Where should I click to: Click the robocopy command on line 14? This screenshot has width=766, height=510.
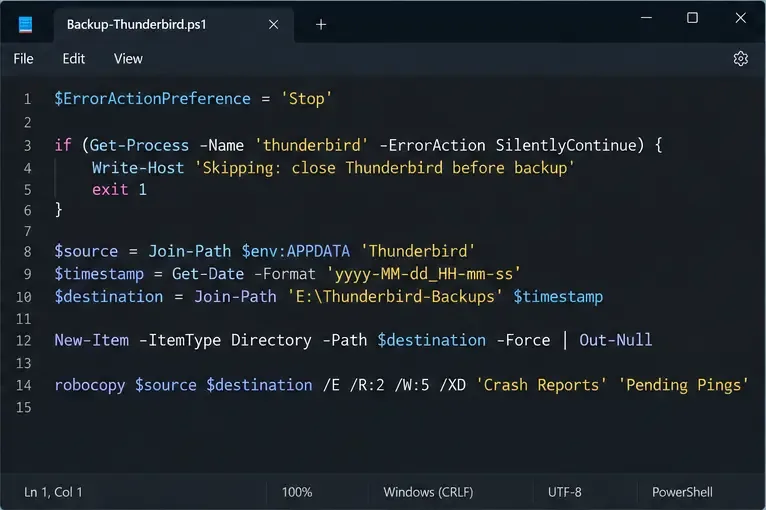pyautogui.click(x=90, y=385)
